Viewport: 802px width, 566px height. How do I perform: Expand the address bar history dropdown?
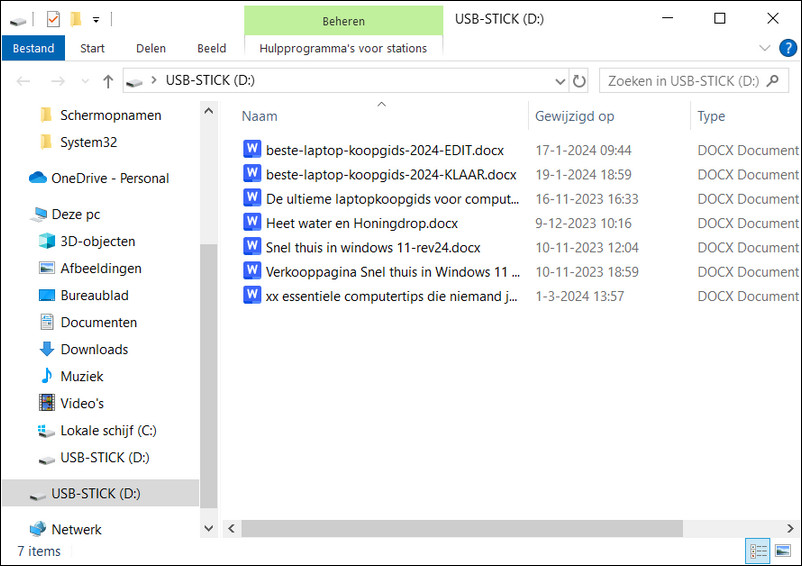click(x=560, y=81)
